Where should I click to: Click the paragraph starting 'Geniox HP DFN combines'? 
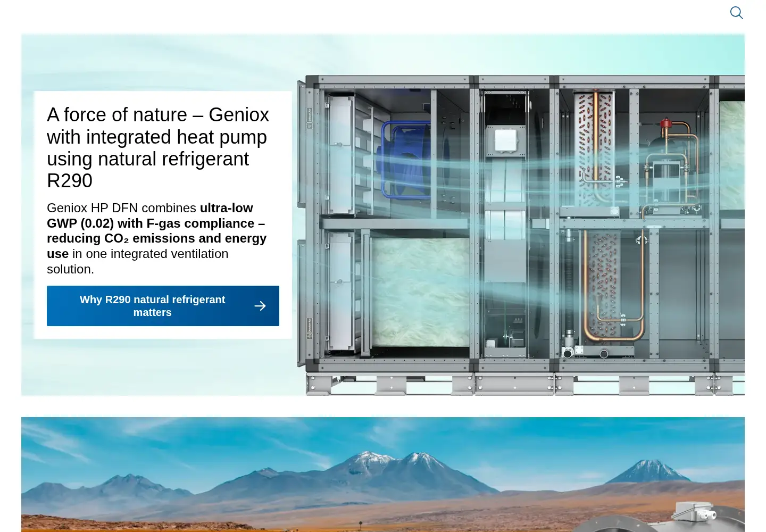157,238
